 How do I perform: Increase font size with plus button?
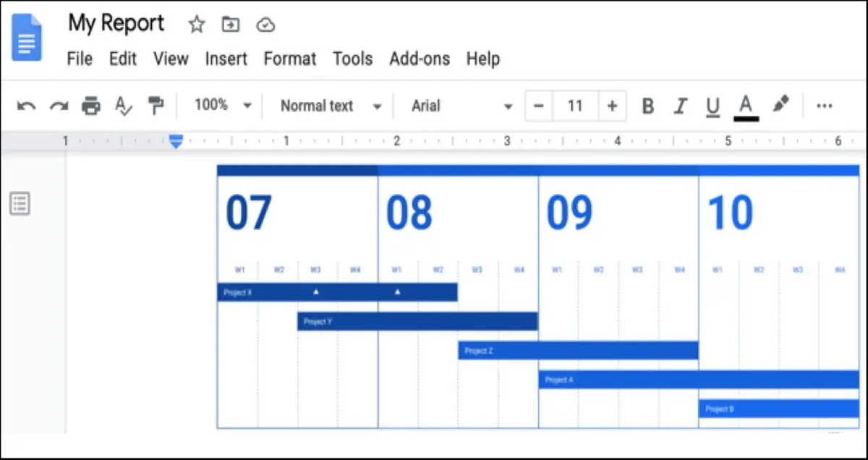point(612,106)
